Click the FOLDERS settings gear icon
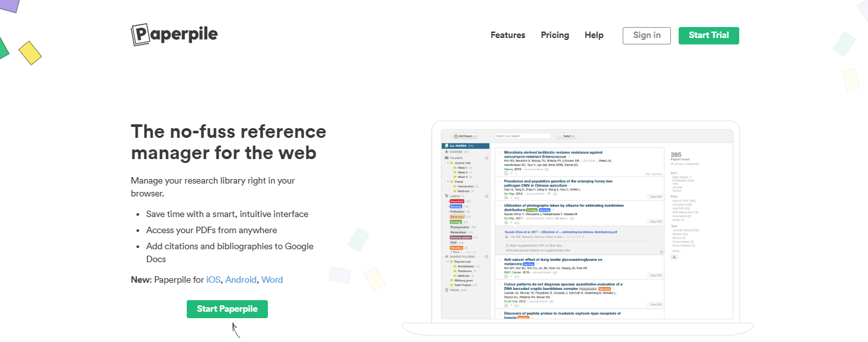The width and height of the screenshot is (868, 342). [486, 158]
